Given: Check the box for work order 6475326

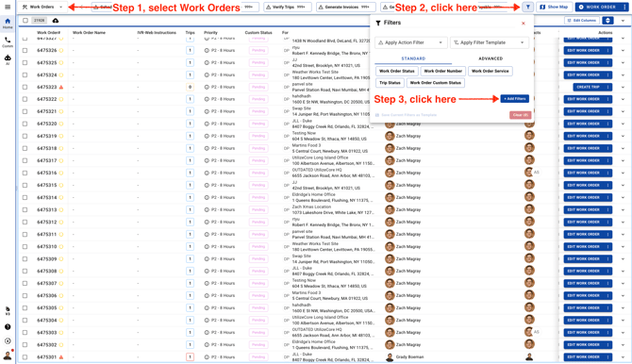Looking at the screenshot, I should [25, 50].
